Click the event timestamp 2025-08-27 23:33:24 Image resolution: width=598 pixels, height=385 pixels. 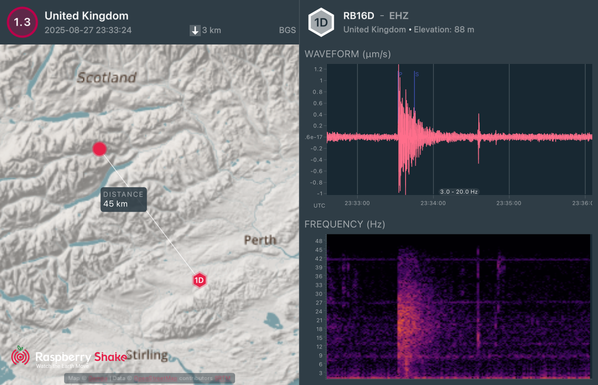tap(88, 30)
